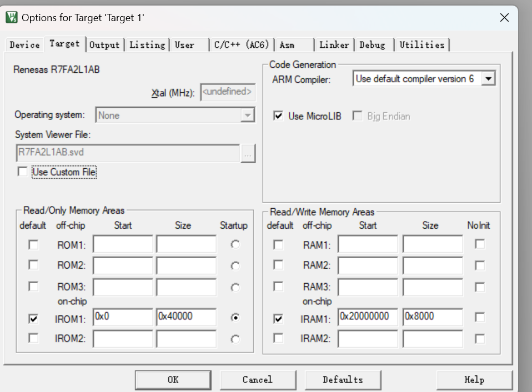Tick the RAM2 NoInit checkbox
532x392 pixels.
pyautogui.click(x=480, y=265)
